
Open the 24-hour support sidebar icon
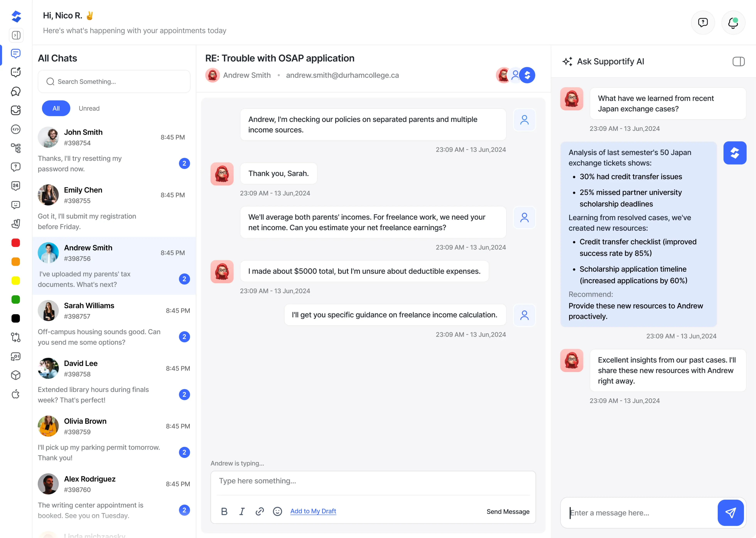point(16,186)
